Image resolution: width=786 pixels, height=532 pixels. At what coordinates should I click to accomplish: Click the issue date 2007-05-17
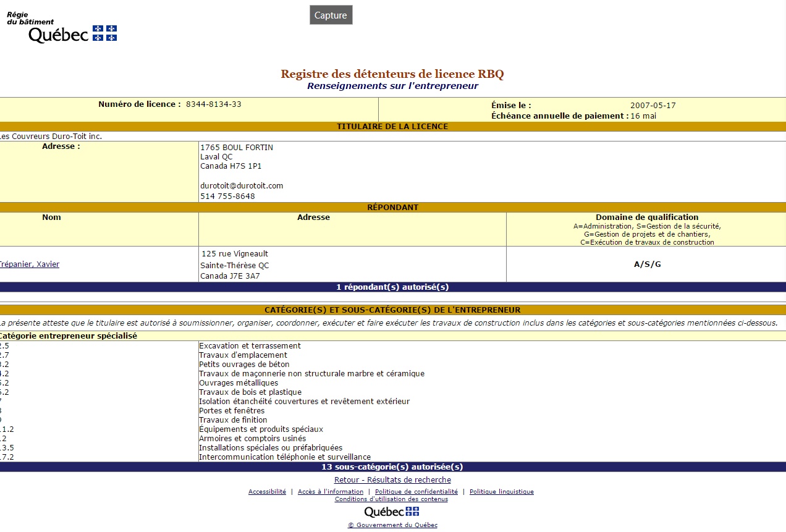[x=653, y=106]
